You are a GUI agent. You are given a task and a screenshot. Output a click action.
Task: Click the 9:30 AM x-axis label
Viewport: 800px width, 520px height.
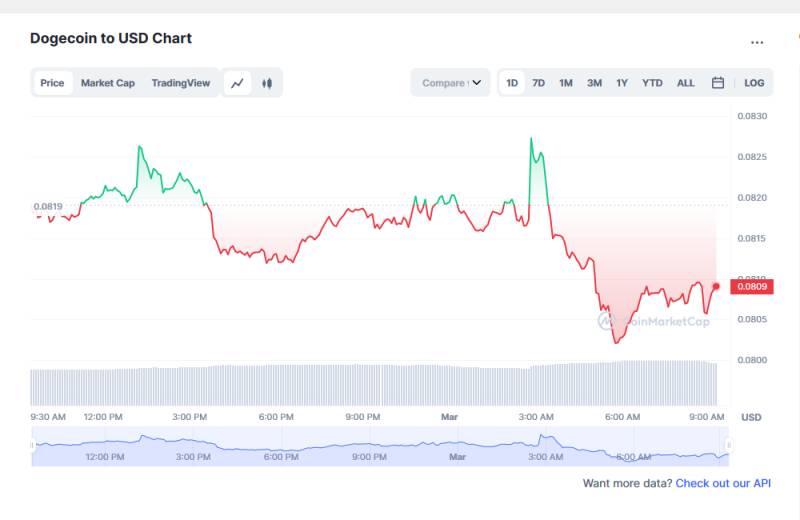pos(48,417)
